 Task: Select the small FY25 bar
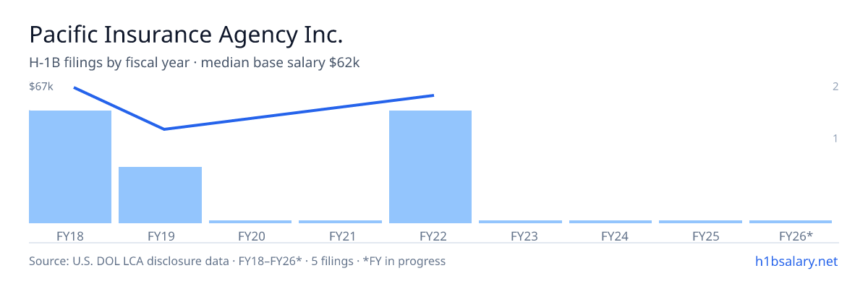tap(700, 222)
